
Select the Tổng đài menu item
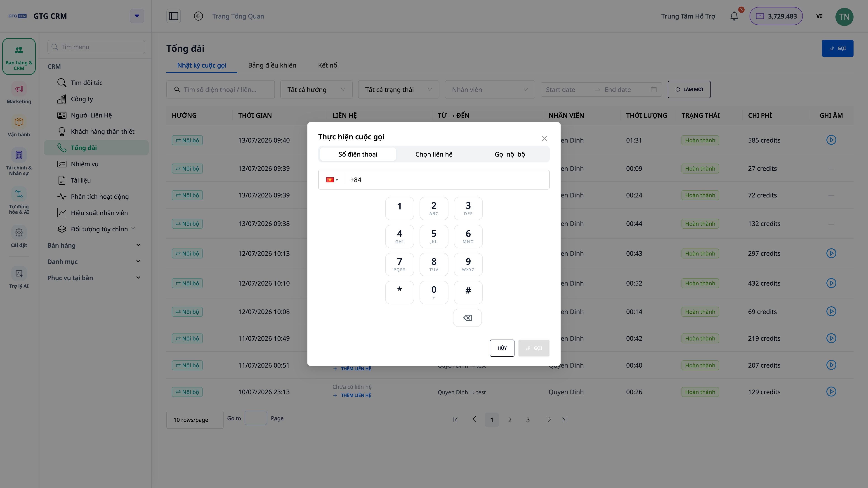pos(96,148)
